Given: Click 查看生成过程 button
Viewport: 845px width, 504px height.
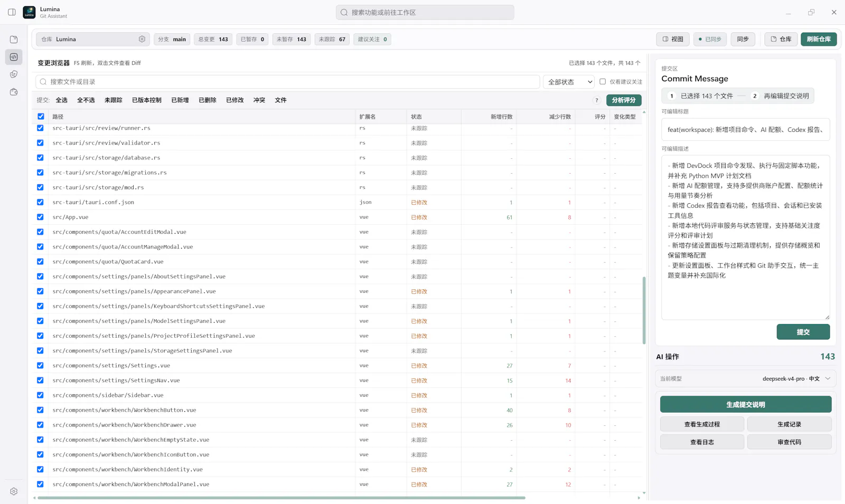Looking at the screenshot, I should pos(702,424).
